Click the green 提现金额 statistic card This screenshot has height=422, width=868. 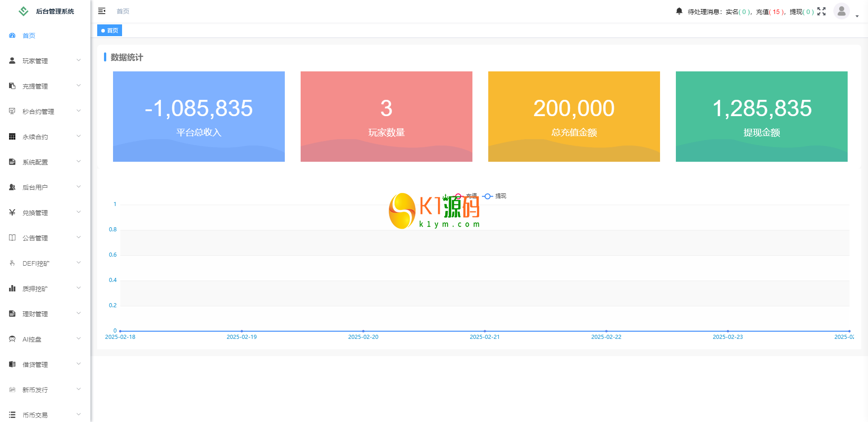pyautogui.click(x=761, y=117)
